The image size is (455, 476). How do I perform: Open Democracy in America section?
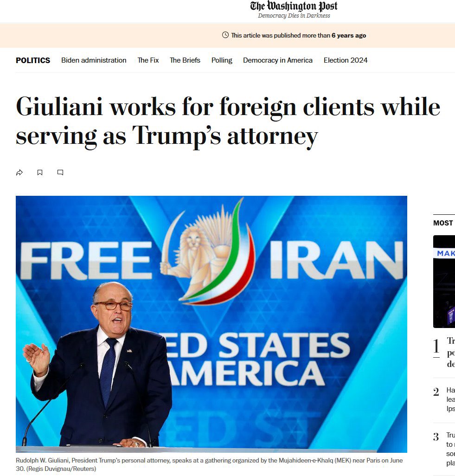(x=278, y=60)
